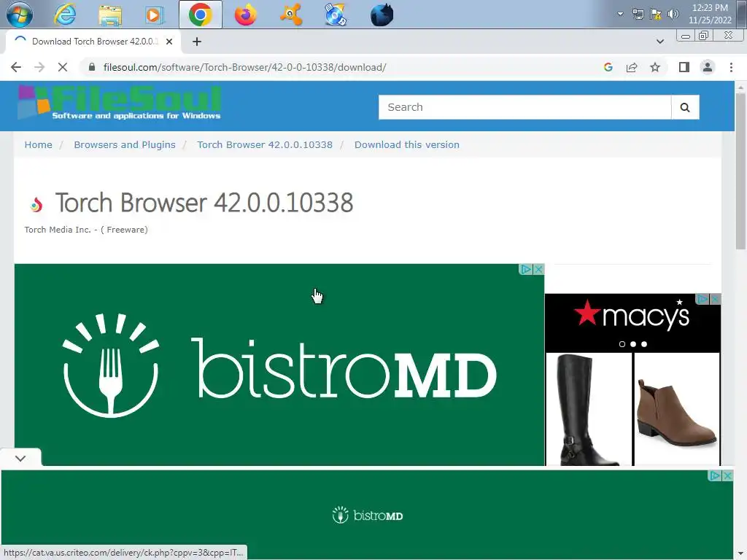Image resolution: width=747 pixels, height=560 pixels.
Task: Open the dark blue Waterfox taskbar icon
Action: [382, 15]
